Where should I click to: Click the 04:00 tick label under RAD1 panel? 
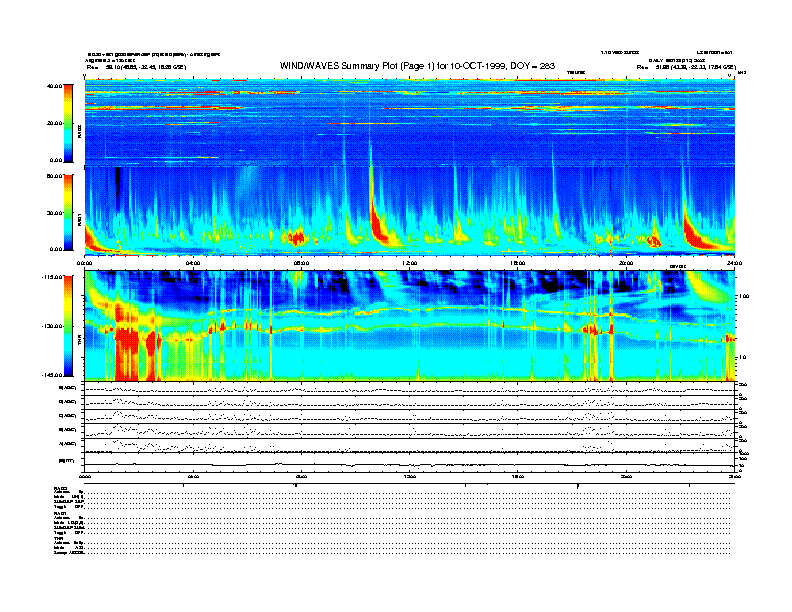pos(193,263)
